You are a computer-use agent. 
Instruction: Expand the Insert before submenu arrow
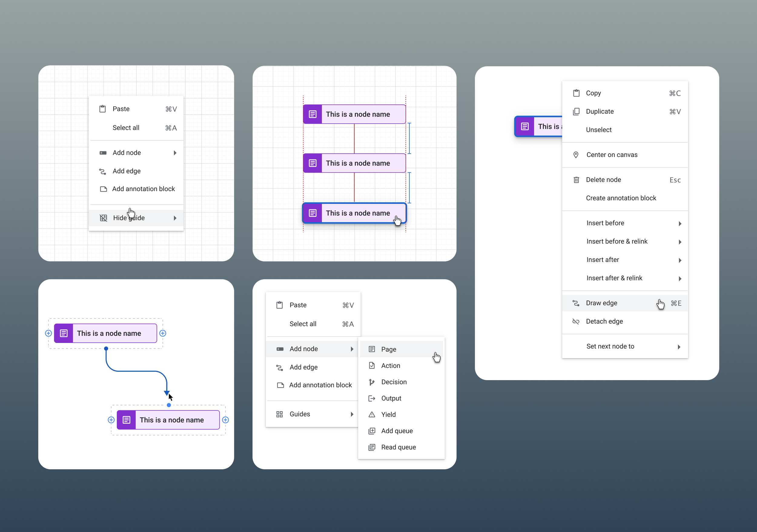[679, 224]
